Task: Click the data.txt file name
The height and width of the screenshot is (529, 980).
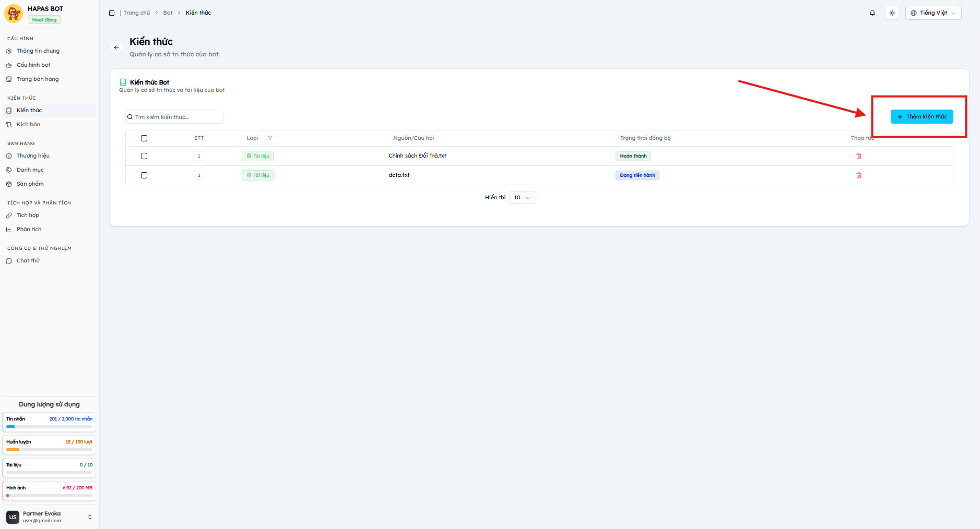Action: (399, 175)
